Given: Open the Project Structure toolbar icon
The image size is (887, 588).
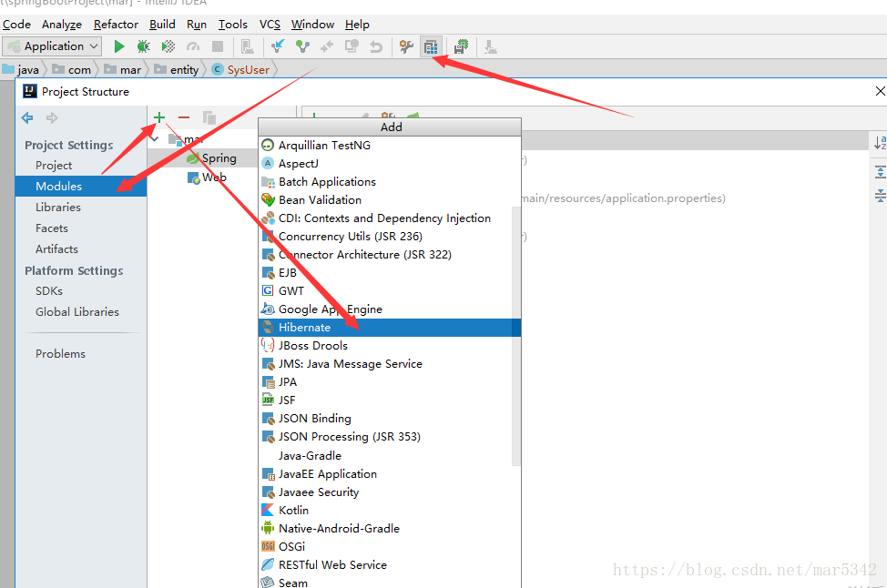Looking at the screenshot, I should click(431, 47).
